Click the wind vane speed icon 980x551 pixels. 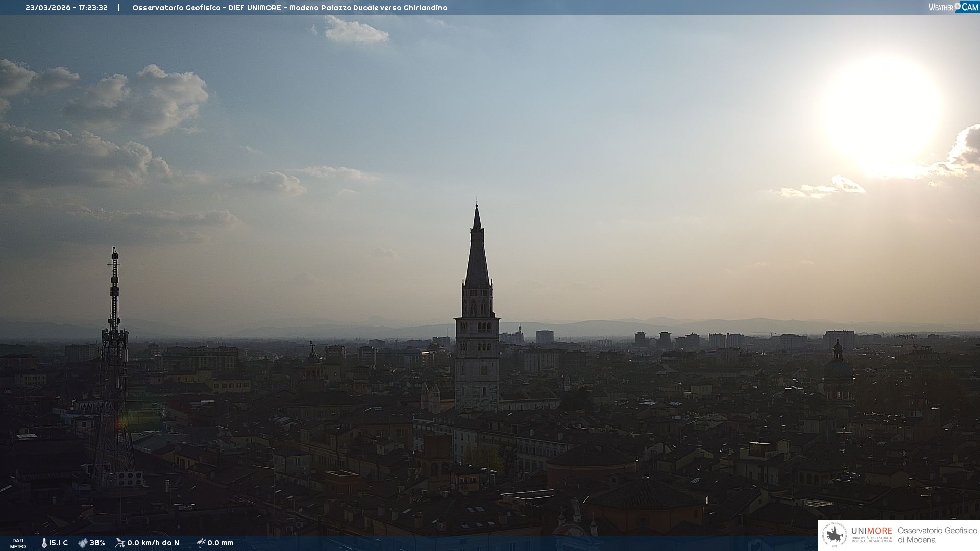click(120, 543)
